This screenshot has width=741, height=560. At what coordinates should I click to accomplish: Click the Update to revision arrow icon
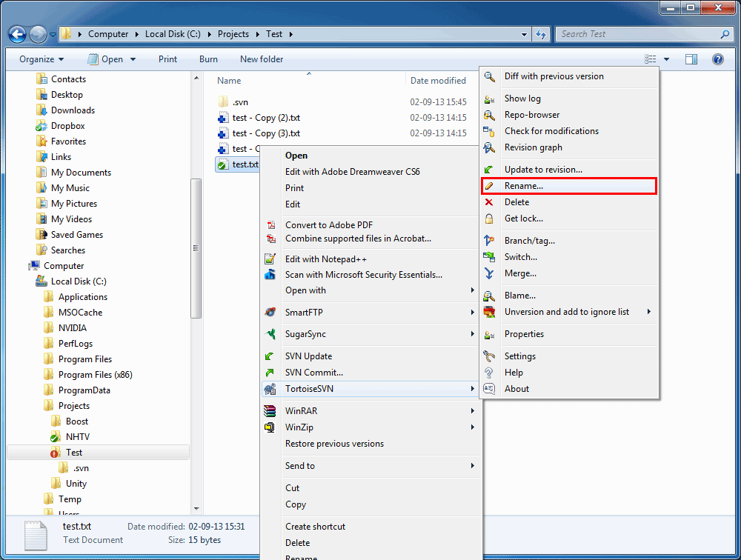tap(489, 170)
